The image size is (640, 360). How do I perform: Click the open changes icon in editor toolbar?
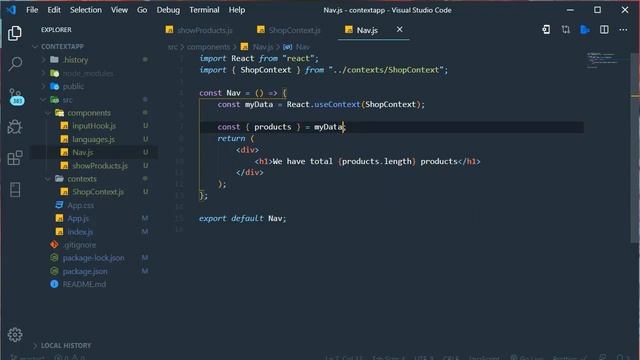[546, 29]
